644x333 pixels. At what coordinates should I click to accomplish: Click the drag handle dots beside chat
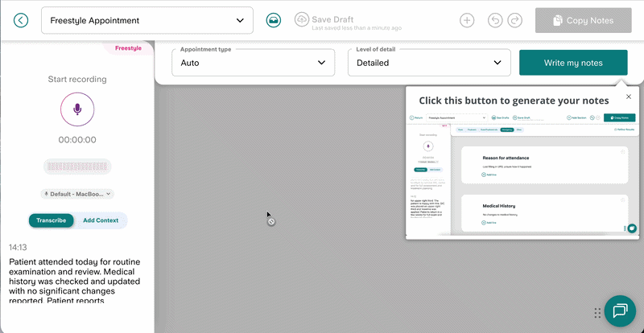[597, 313]
